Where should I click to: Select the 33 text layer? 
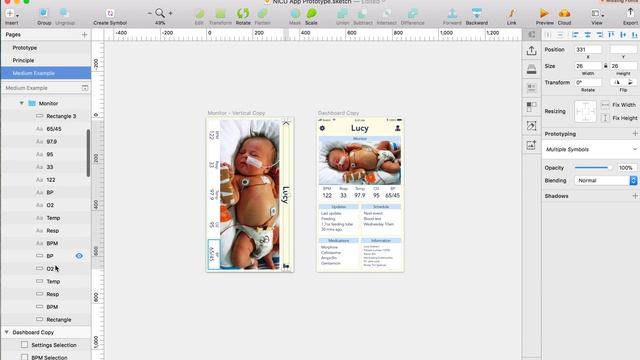coord(46,167)
